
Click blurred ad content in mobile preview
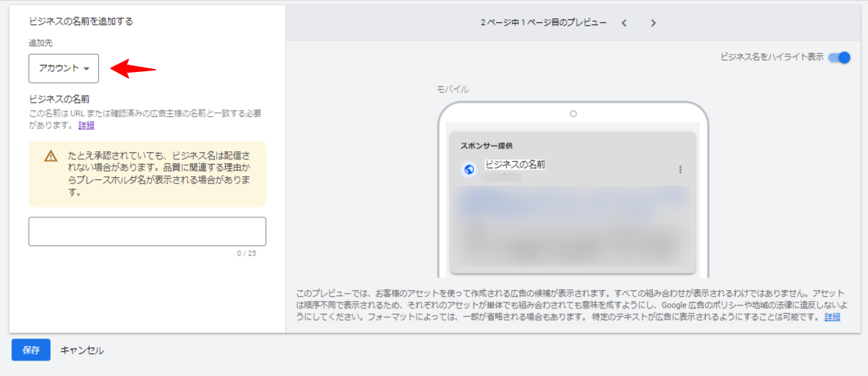point(572,228)
